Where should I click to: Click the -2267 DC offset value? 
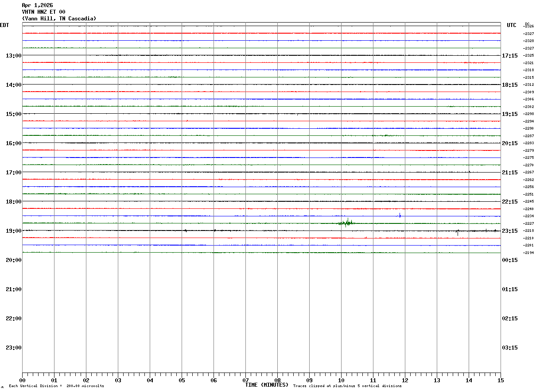[x=529, y=173]
